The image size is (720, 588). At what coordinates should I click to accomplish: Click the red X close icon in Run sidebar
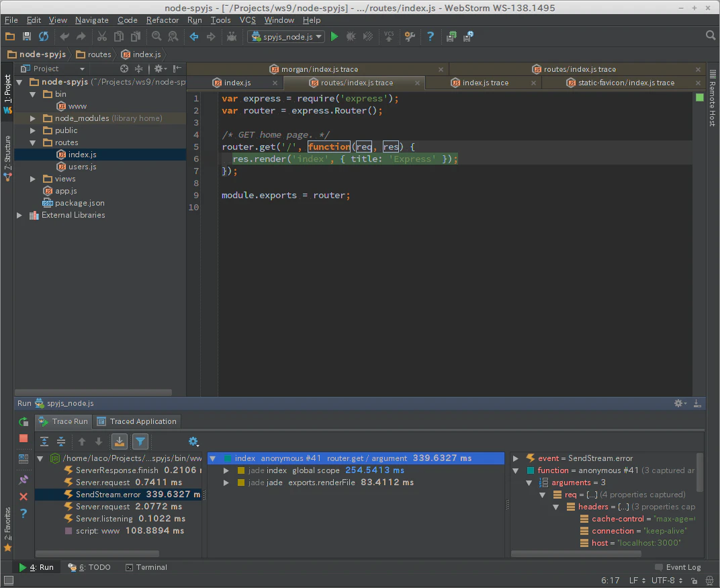tap(24, 497)
